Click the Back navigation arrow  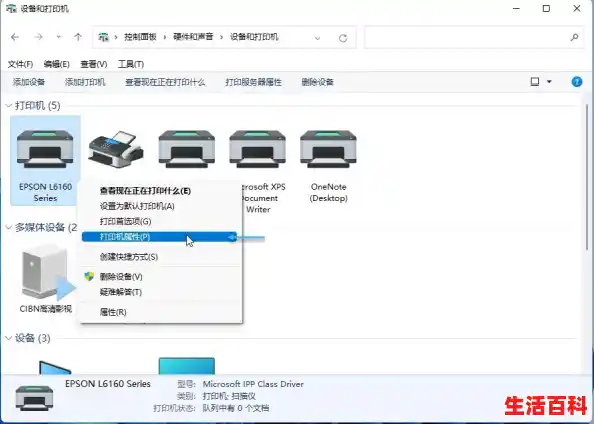click(x=15, y=37)
